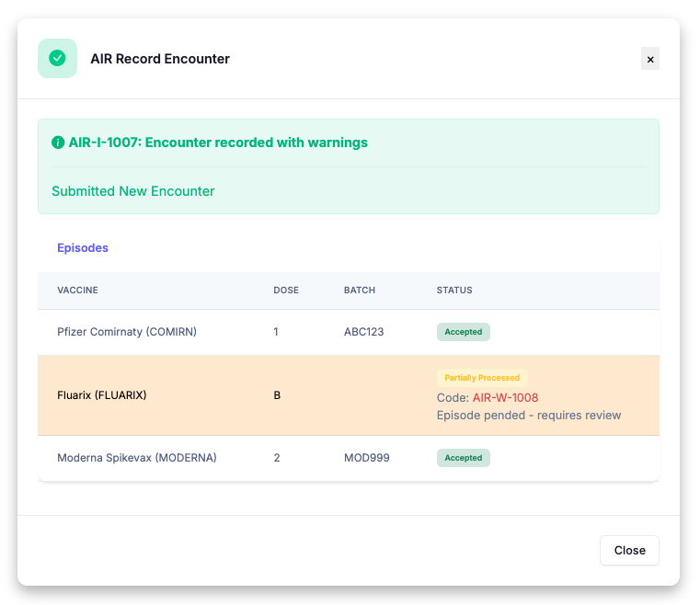Click the info icon beside AIR-I-1007
Image resolution: width=700 pixels, height=605 pixels.
tap(58, 143)
